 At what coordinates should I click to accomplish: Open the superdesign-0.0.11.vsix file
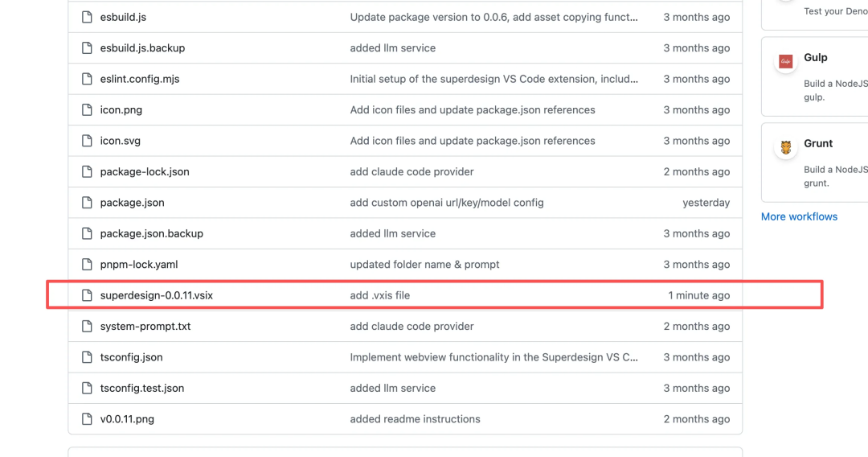(156, 295)
